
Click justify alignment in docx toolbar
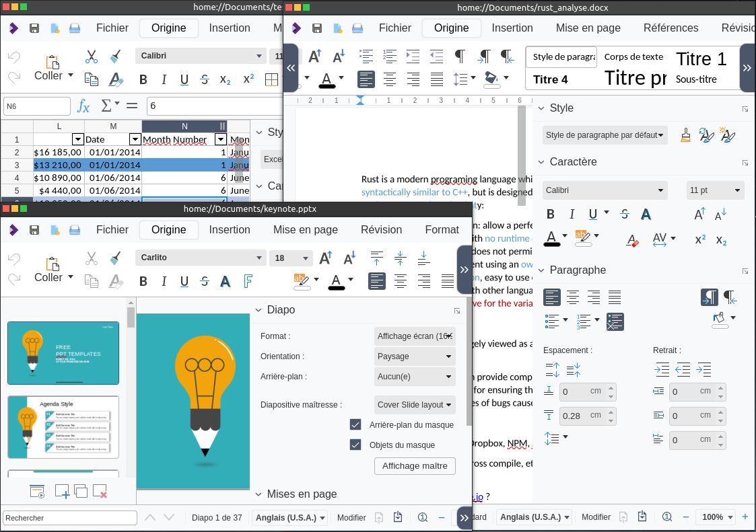click(437, 79)
